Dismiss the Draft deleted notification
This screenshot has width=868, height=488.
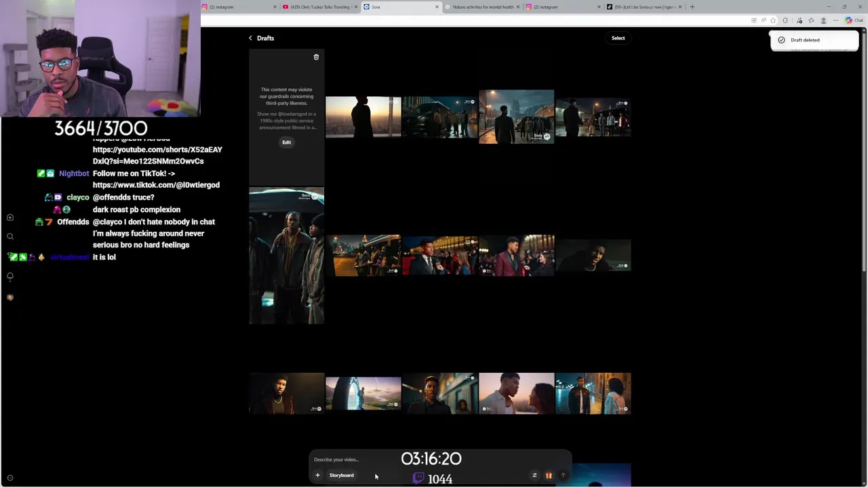click(814, 40)
